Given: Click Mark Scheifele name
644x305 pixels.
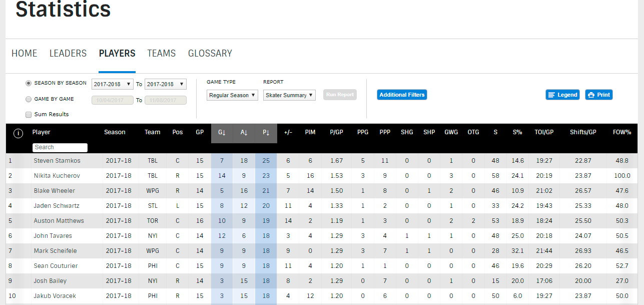Looking at the screenshot, I should click(x=55, y=251).
